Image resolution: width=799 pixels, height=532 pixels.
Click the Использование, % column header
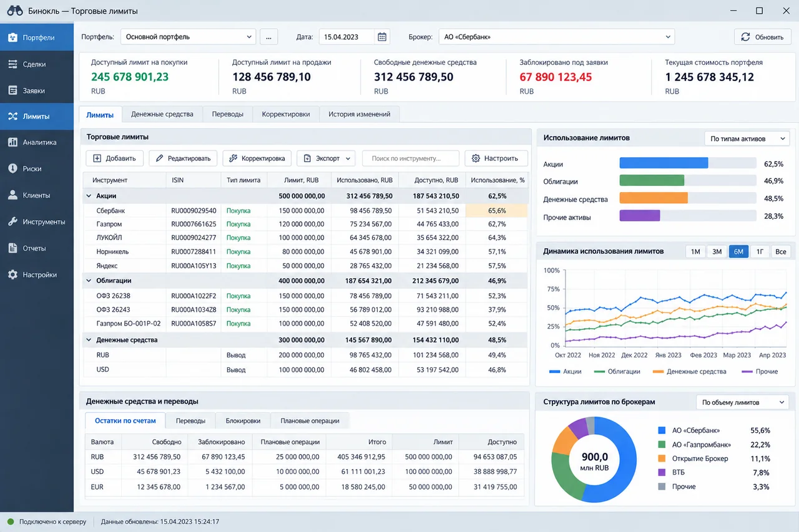[x=497, y=180]
